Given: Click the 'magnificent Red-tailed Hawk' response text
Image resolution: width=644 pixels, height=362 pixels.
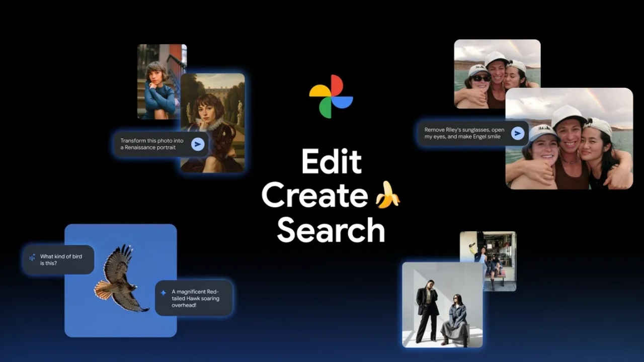Looking at the screenshot, I should tap(195, 298).
